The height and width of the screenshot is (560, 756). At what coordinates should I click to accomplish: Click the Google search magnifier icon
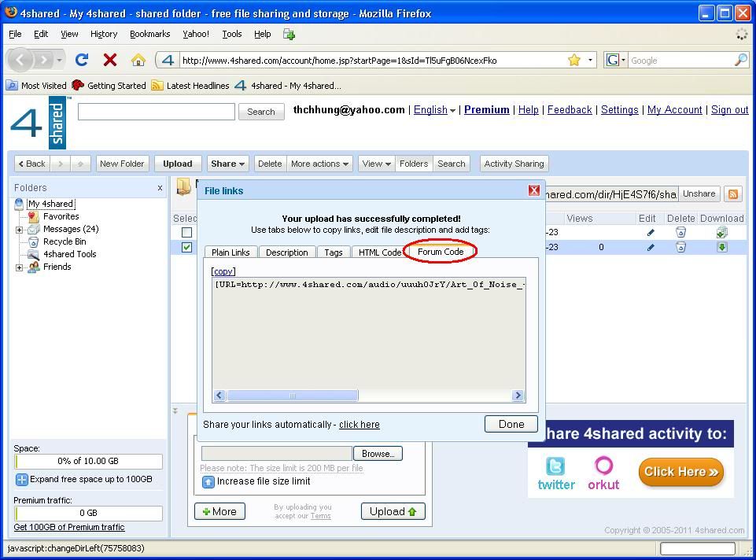740,61
